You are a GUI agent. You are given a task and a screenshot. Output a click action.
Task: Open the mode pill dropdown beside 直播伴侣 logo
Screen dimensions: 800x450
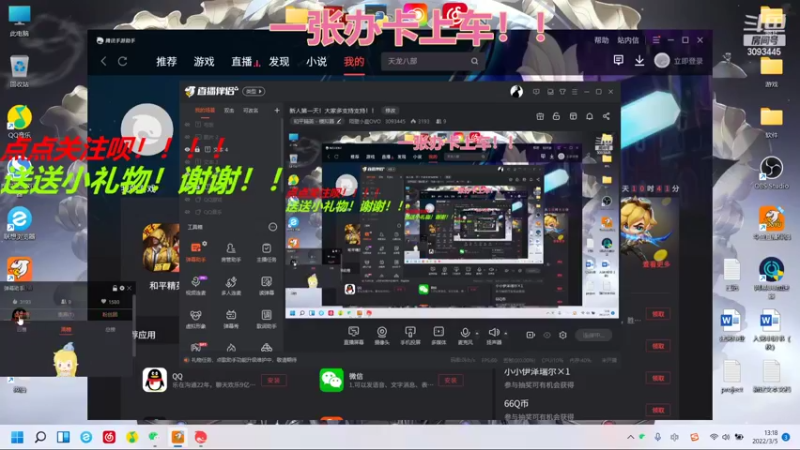[254, 91]
